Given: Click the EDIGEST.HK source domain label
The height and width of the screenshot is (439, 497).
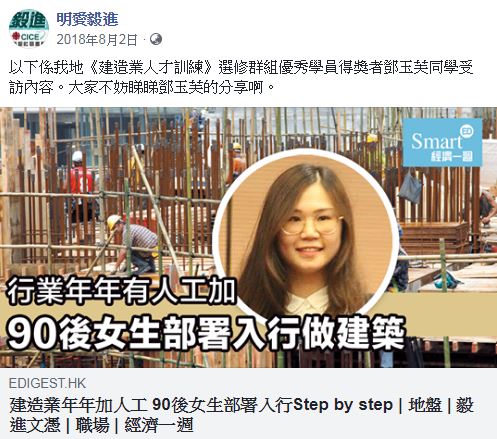Looking at the screenshot, I should click(47, 383).
